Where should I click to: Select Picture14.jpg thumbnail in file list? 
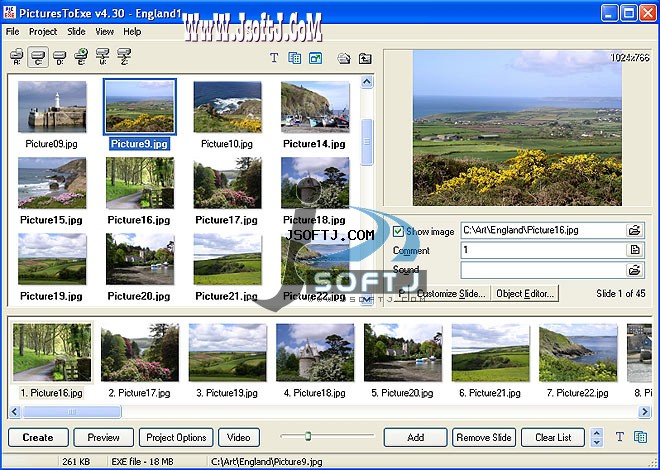[315, 107]
